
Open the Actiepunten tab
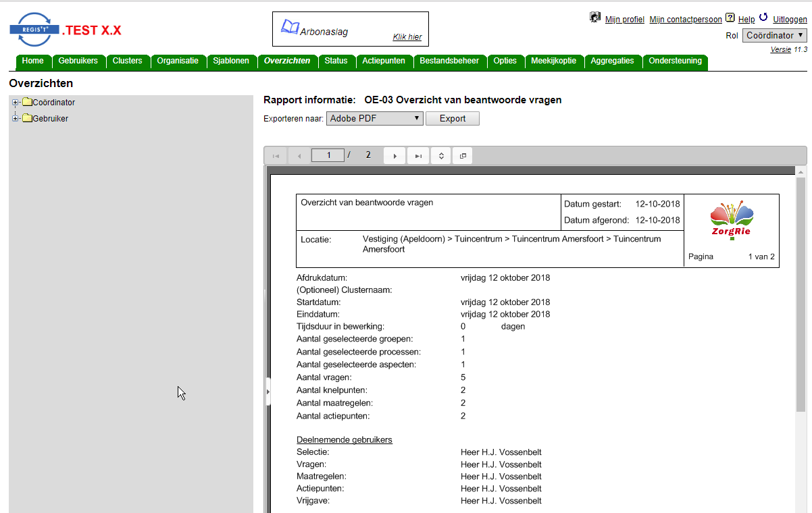(x=384, y=61)
